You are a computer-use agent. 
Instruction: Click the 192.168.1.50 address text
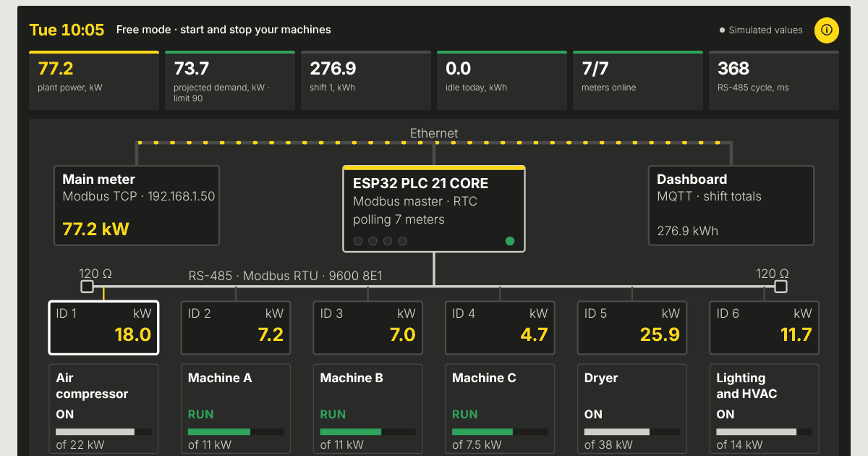click(182, 196)
